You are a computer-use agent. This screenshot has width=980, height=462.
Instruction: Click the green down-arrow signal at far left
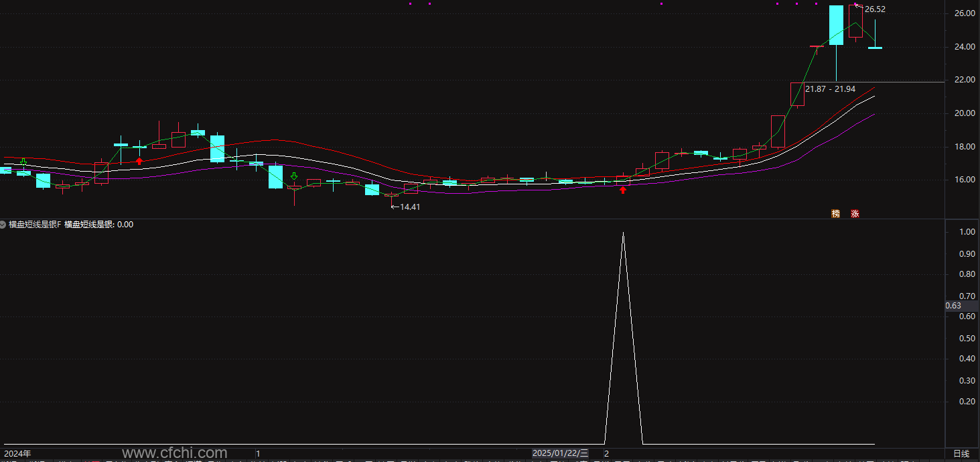click(23, 161)
